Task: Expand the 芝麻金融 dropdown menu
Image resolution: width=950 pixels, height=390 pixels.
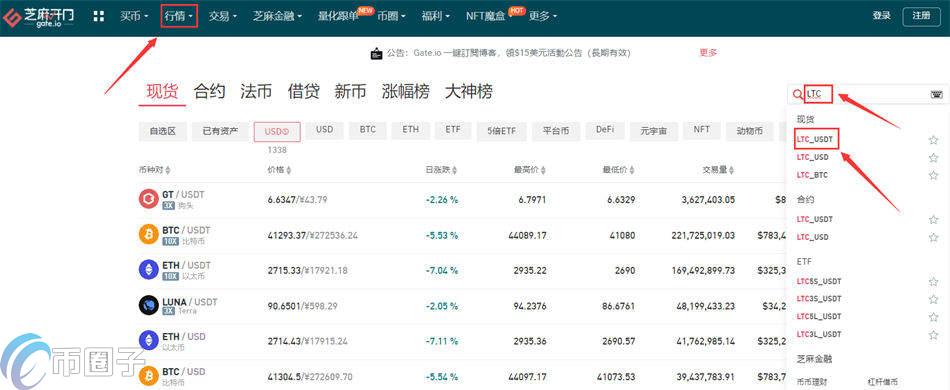Action: click(x=277, y=17)
